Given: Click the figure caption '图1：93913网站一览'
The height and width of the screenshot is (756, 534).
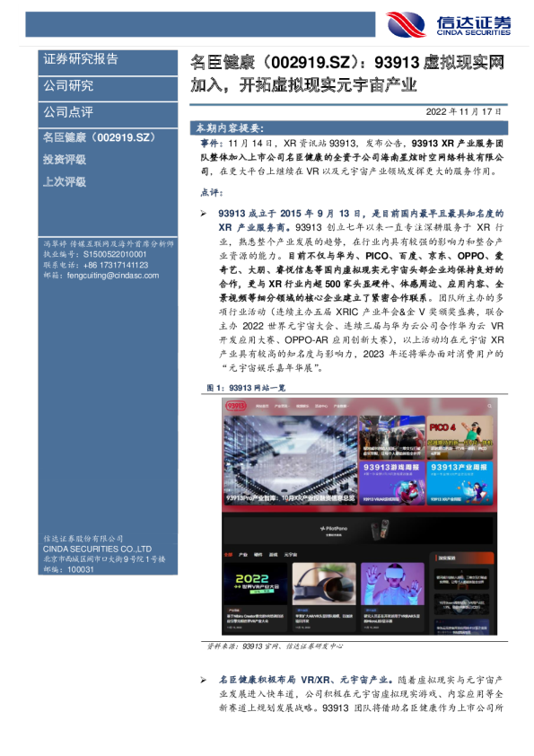Looking at the screenshot, I should point(246,388).
